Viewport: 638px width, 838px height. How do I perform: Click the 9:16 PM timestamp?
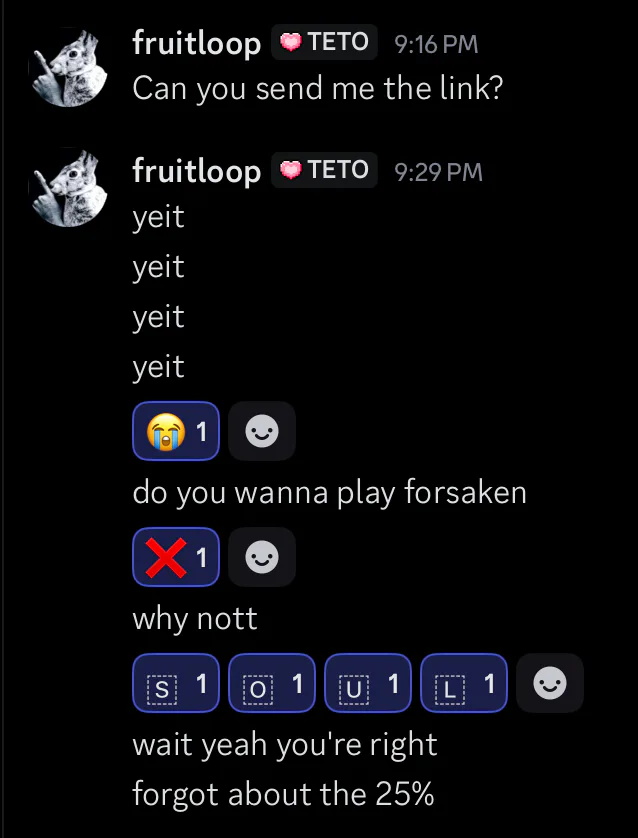436,44
